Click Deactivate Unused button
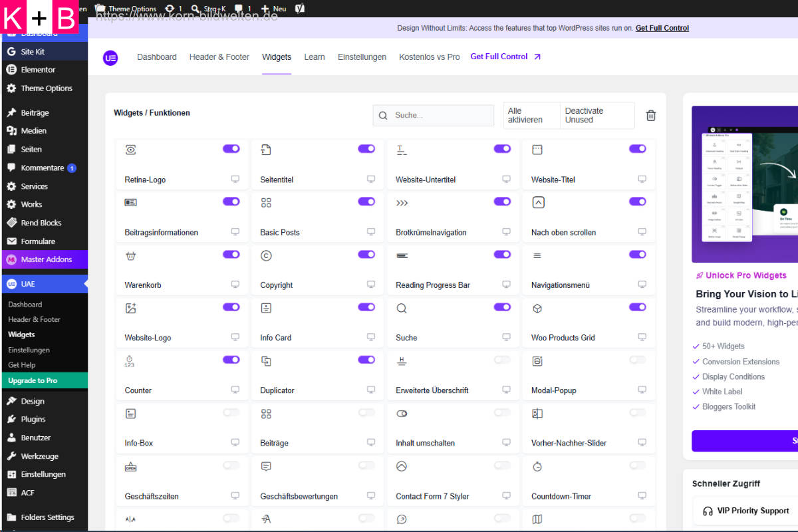 pyautogui.click(x=597, y=116)
